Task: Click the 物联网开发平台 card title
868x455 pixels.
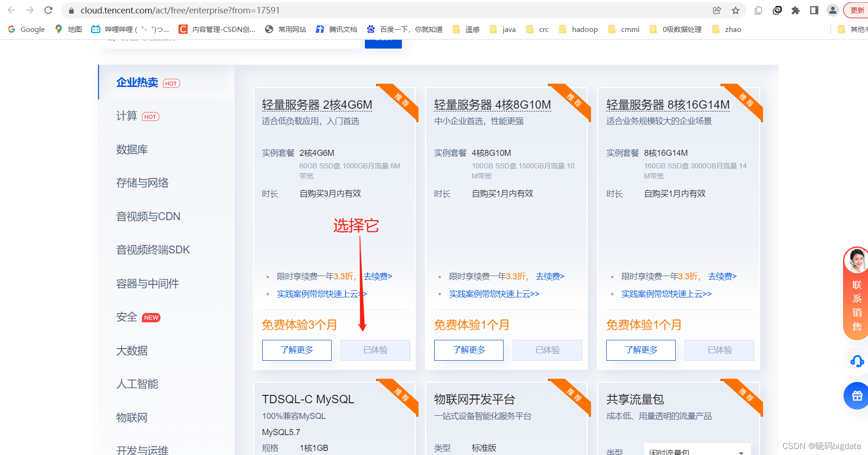Action: click(x=474, y=400)
